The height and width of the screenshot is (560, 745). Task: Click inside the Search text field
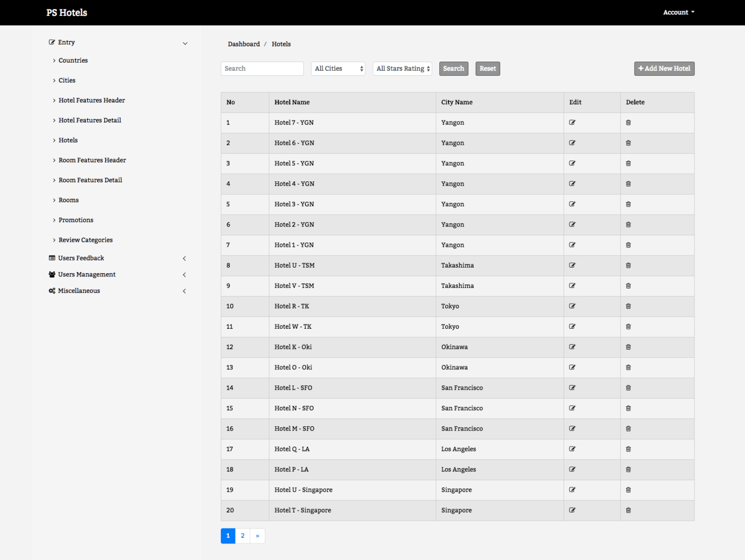pos(262,68)
